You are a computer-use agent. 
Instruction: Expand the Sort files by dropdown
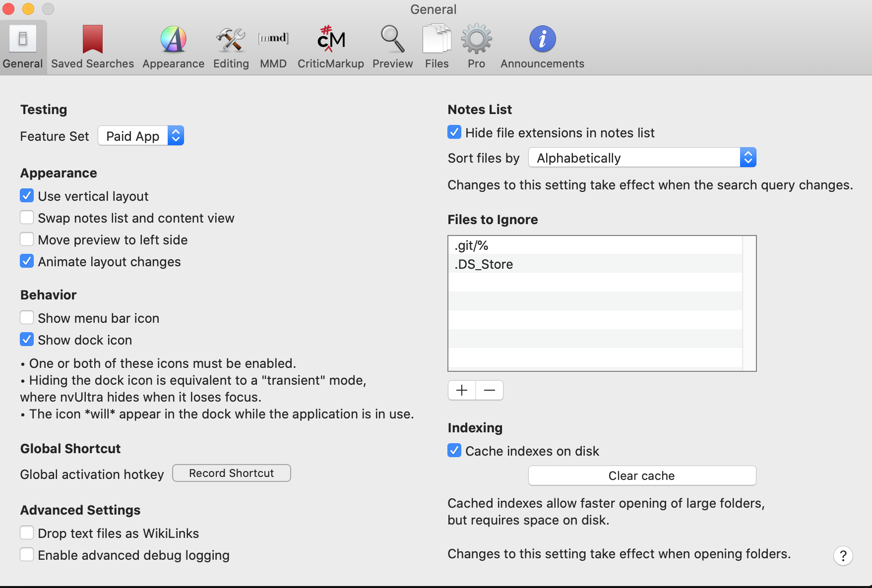pos(642,158)
